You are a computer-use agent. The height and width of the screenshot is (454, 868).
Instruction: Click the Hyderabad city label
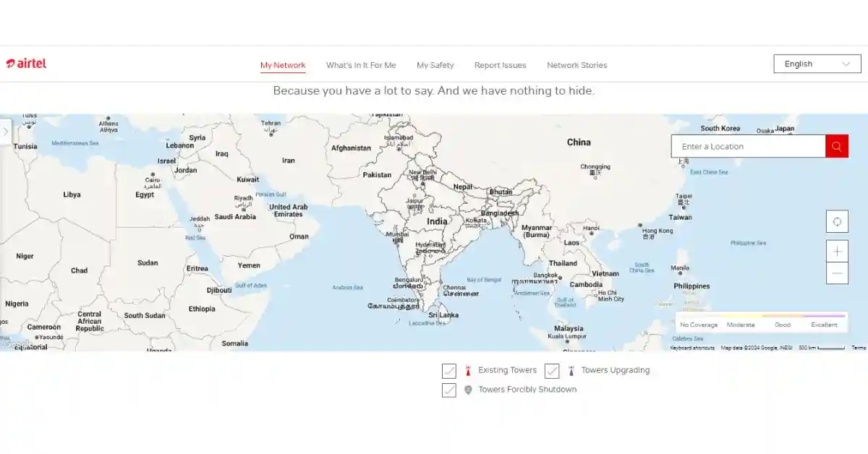430,244
